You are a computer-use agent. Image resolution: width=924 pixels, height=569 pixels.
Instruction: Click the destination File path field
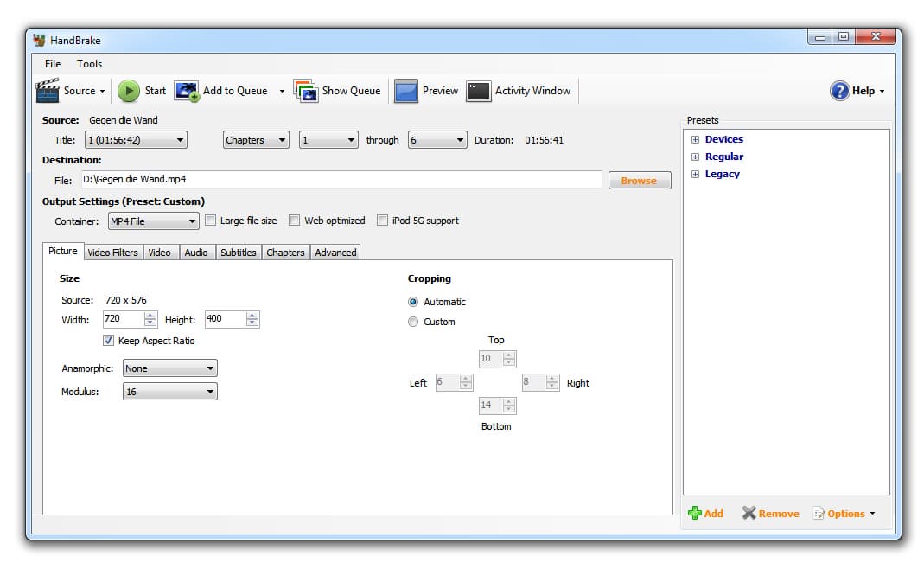tap(341, 180)
